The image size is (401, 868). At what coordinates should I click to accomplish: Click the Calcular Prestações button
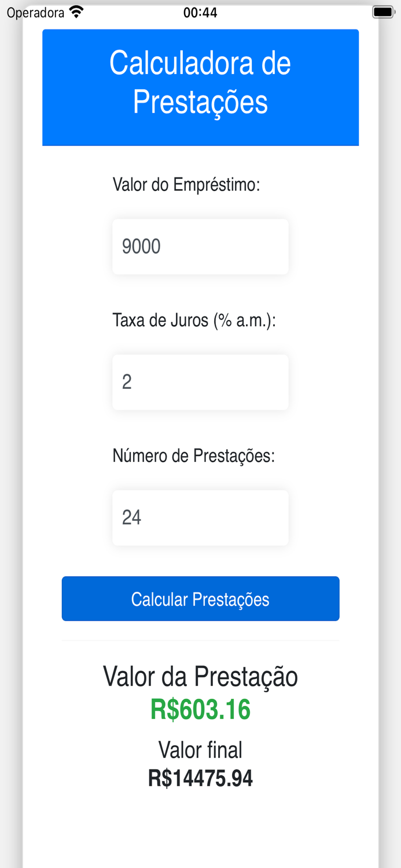(200, 599)
